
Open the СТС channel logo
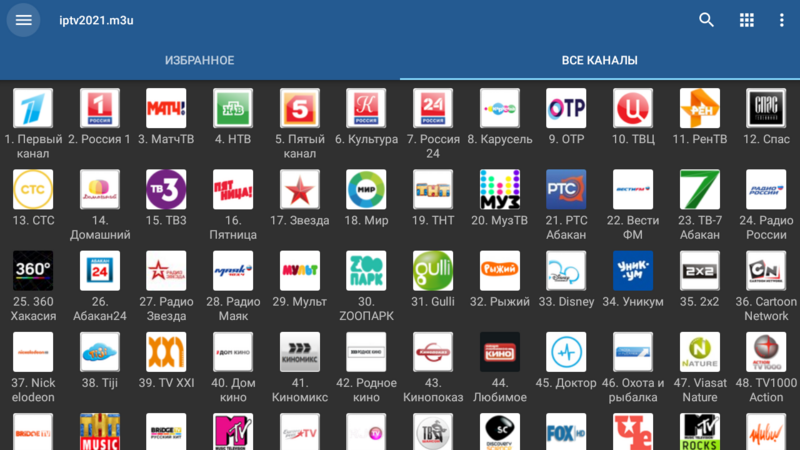(33, 189)
